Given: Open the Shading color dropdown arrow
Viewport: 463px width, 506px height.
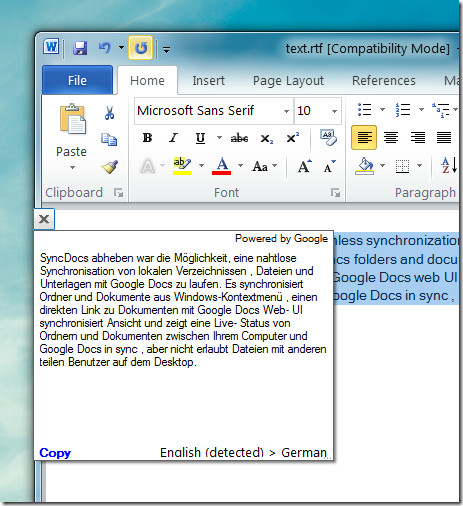Looking at the screenshot, I should coord(382,165).
